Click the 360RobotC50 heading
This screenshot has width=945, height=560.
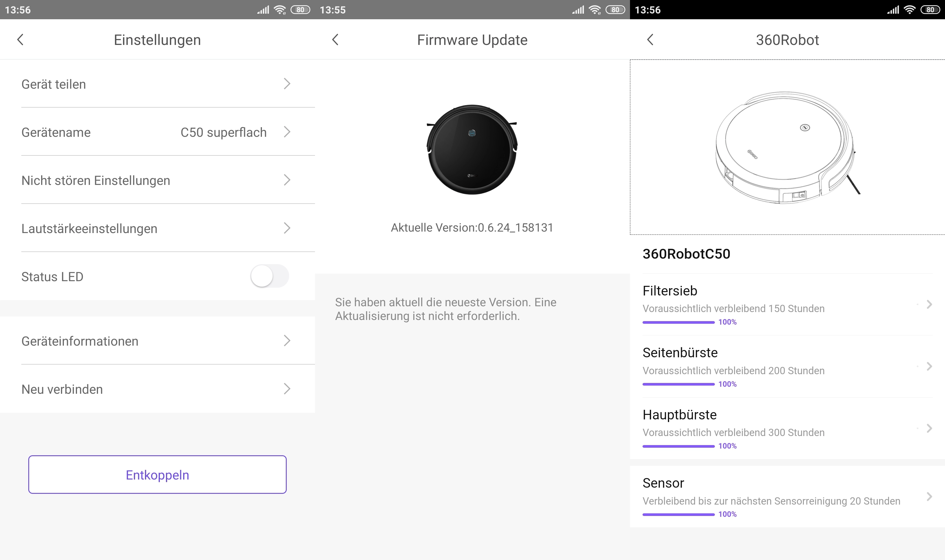tap(686, 253)
